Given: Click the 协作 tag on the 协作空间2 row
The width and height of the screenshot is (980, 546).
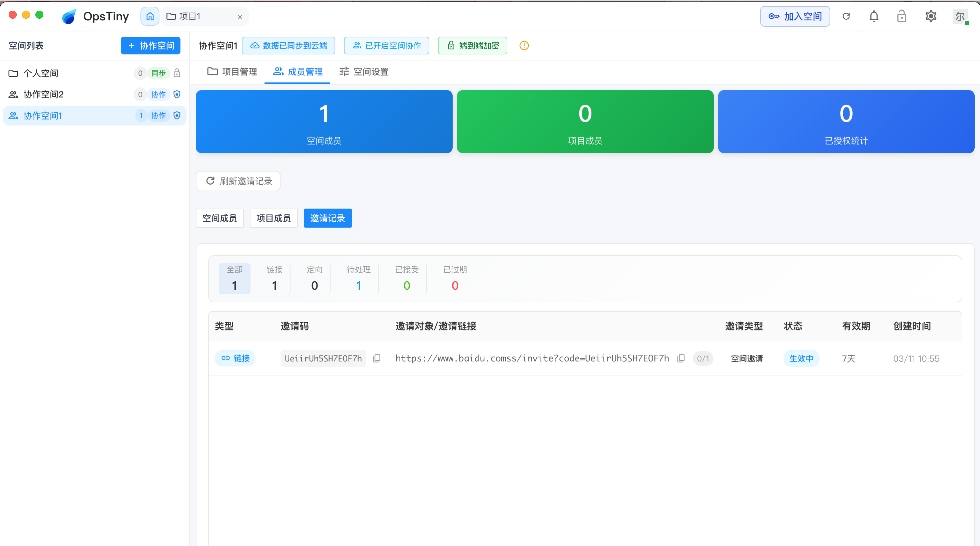Looking at the screenshot, I should click(159, 94).
